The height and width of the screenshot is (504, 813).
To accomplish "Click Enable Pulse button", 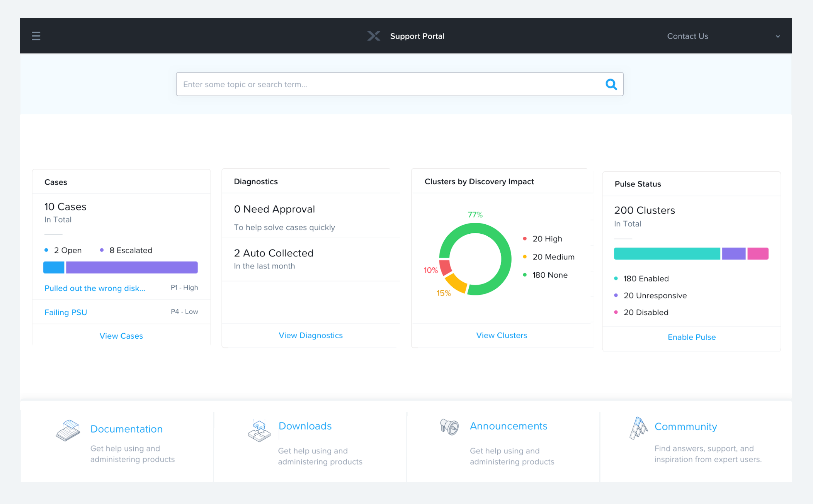I will point(692,337).
